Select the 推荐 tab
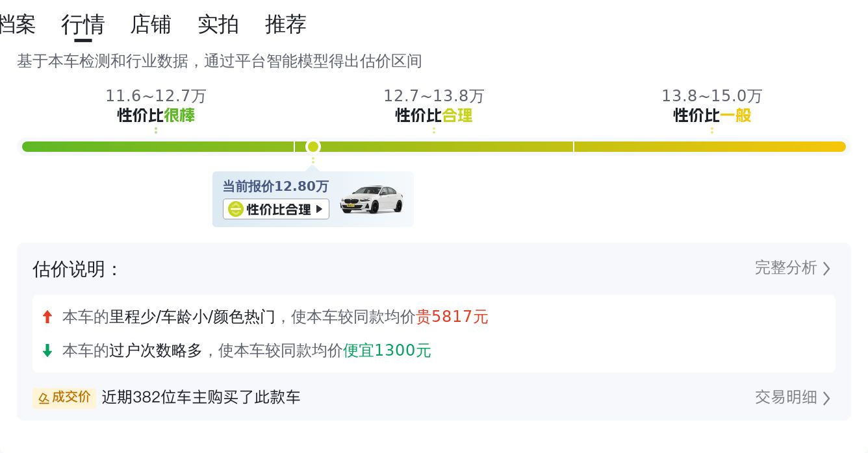The height and width of the screenshot is (453, 868). point(286,25)
